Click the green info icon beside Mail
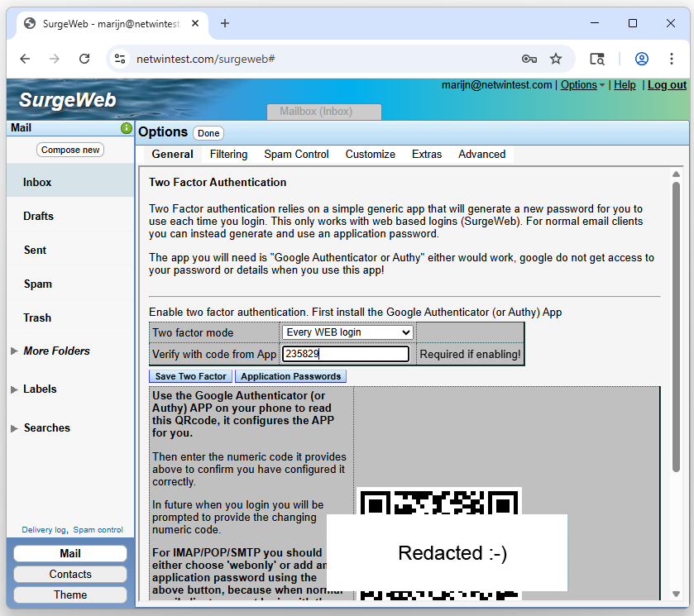694x616 pixels. [x=127, y=129]
